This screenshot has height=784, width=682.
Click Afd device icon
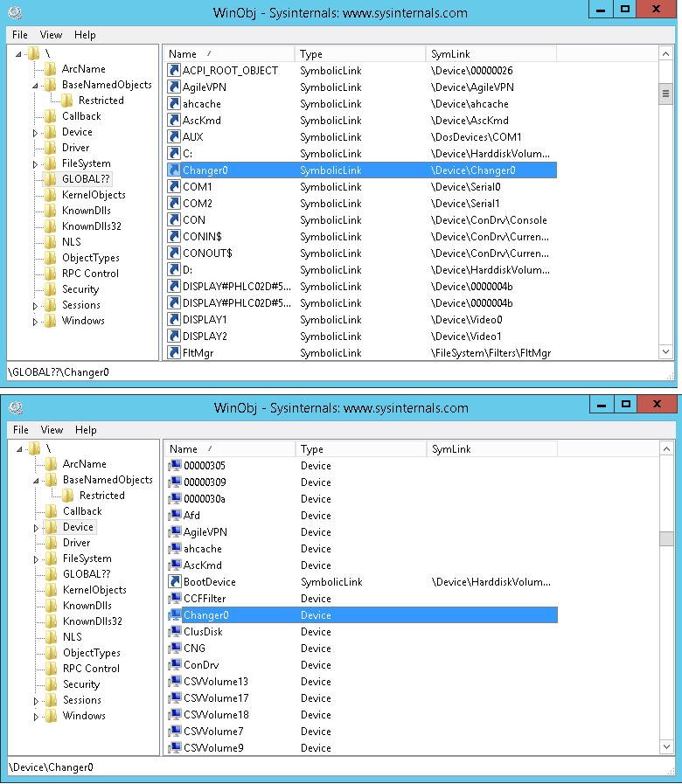point(175,515)
